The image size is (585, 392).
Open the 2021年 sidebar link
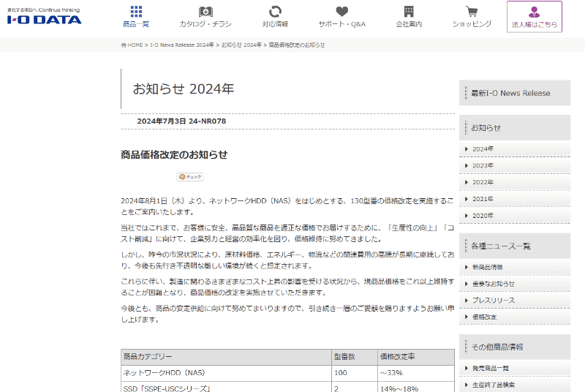[483, 199]
